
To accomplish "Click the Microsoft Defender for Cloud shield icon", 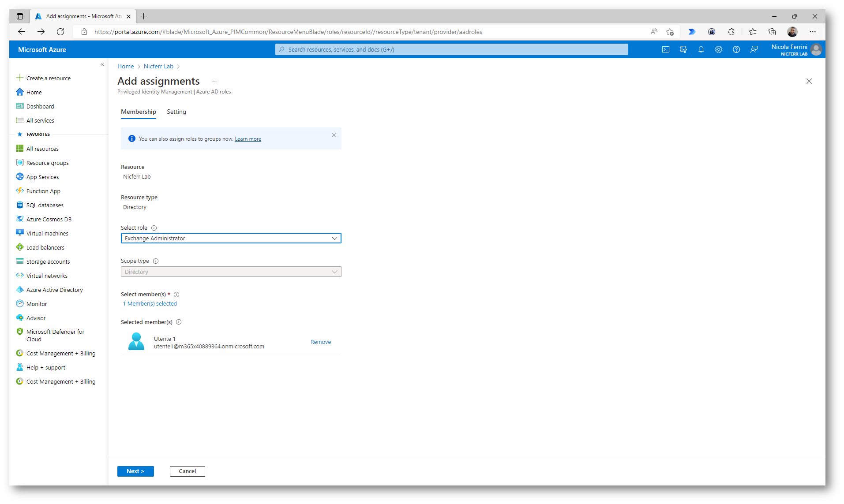I will click(x=20, y=332).
